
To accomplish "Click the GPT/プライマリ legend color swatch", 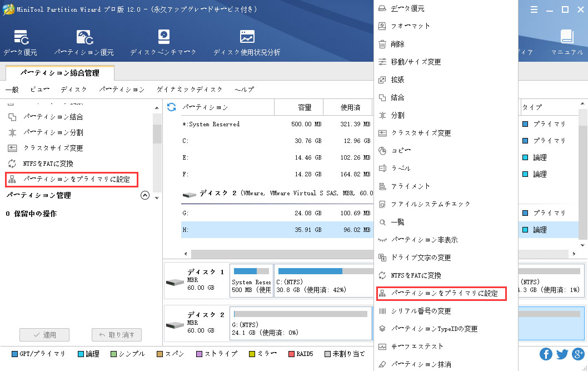I will [15, 354].
